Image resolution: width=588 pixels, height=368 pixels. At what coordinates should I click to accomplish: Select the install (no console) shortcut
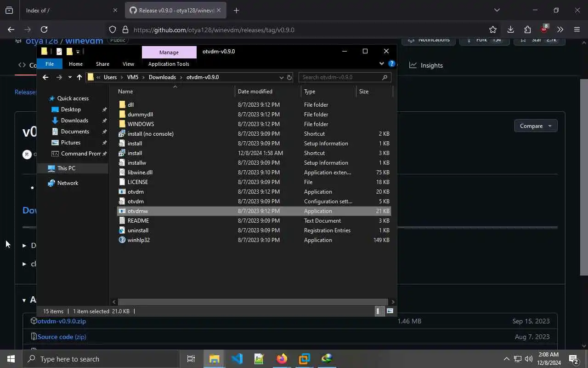(x=150, y=134)
